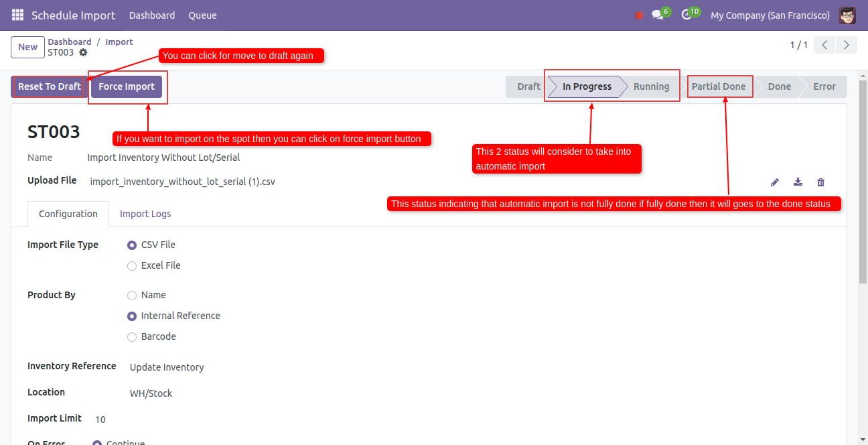Go to previous record arrow

tap(824, 45)
